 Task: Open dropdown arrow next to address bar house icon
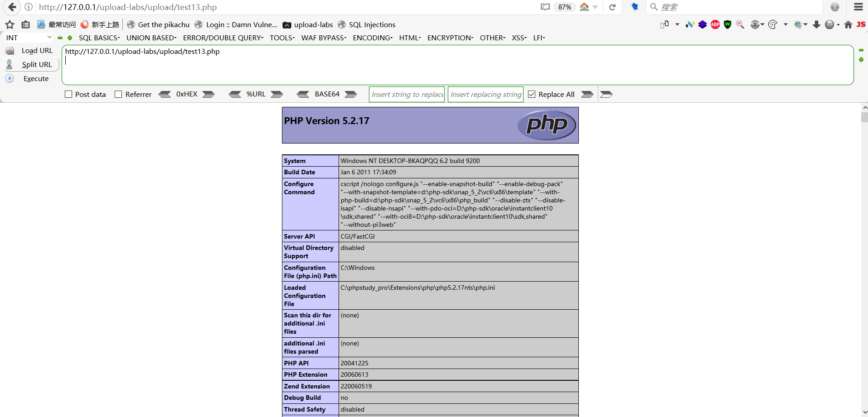coord(595,7)
